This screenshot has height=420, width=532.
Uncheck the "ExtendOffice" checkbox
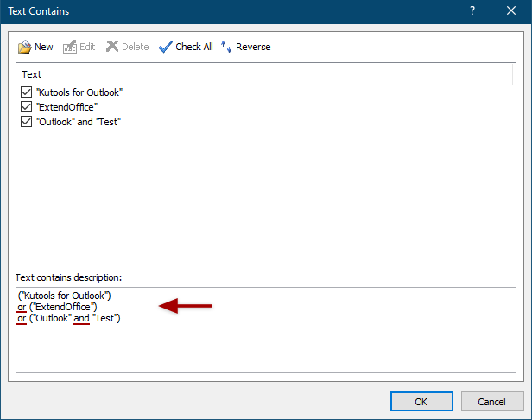tap(26, 106)
